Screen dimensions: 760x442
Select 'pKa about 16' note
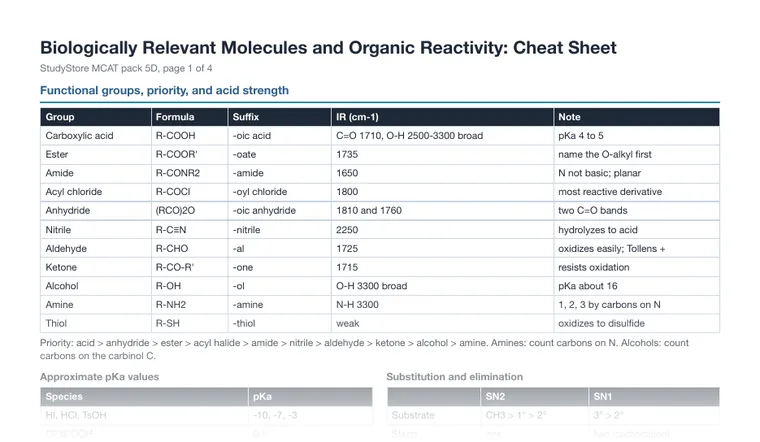636,286
